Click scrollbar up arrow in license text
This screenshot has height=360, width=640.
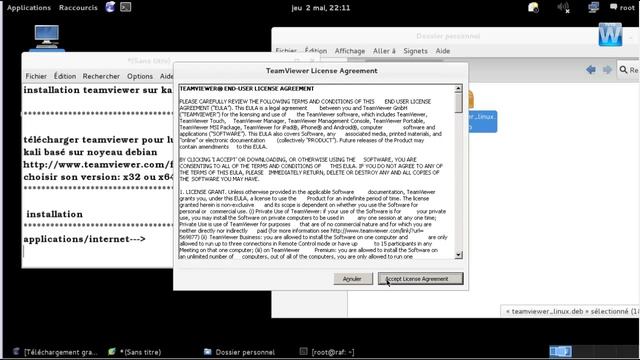click(x=458, y=88)
